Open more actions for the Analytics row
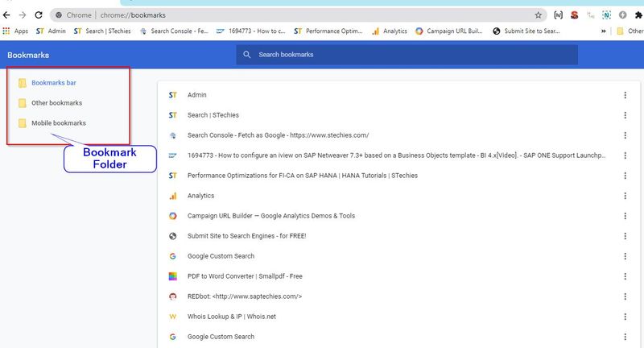The image size is (644, 348). (x=625, y=196)
